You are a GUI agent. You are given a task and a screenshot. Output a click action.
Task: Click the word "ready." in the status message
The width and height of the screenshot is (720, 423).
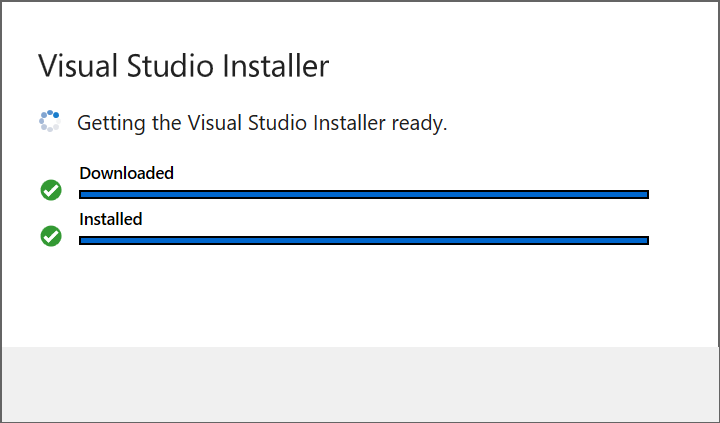tap(420, 124)
